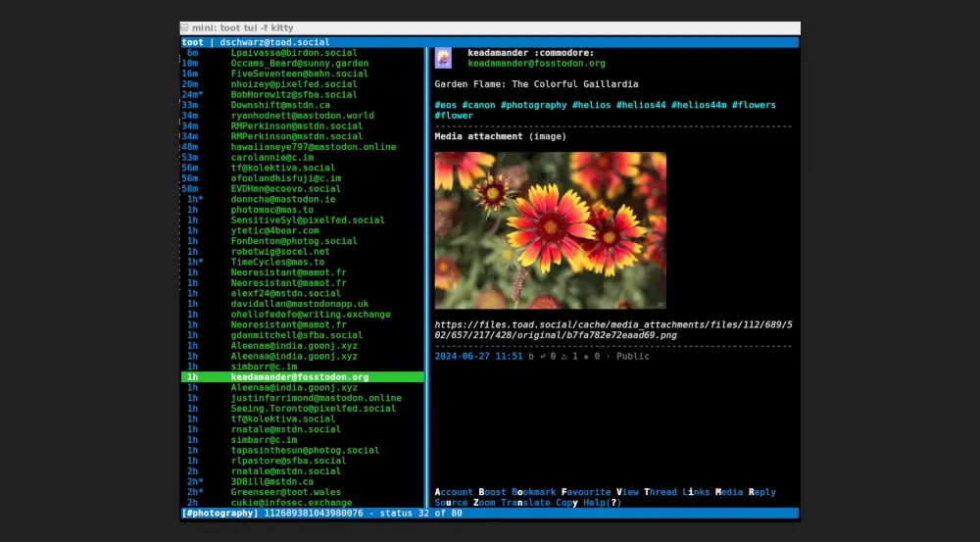Select the Reply command
This screenshot has height=542, width=980.
tap(761, 492)
